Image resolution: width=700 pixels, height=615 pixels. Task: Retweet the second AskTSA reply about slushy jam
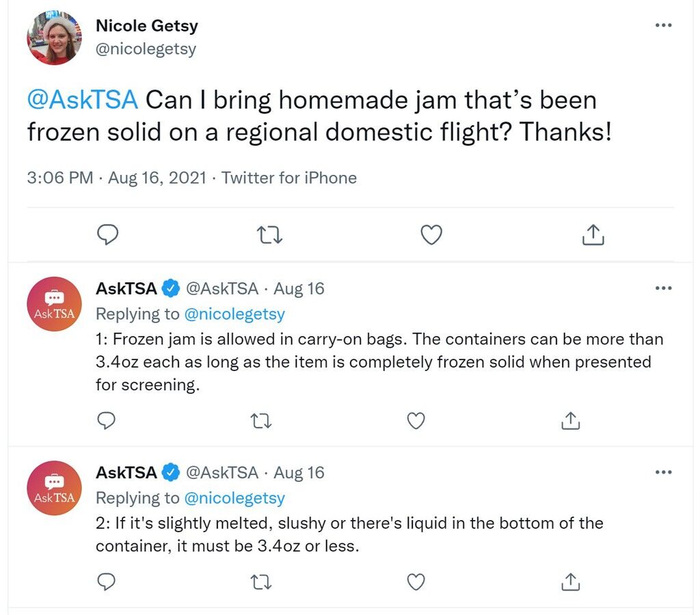pos(261,582)
